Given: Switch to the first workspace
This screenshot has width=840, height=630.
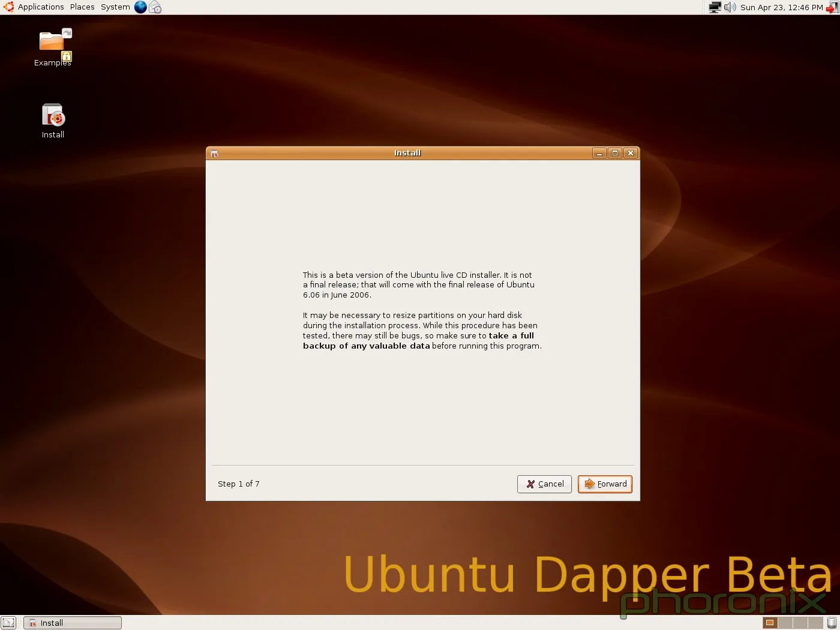Looking at the screenshot, I should point(770,623).
